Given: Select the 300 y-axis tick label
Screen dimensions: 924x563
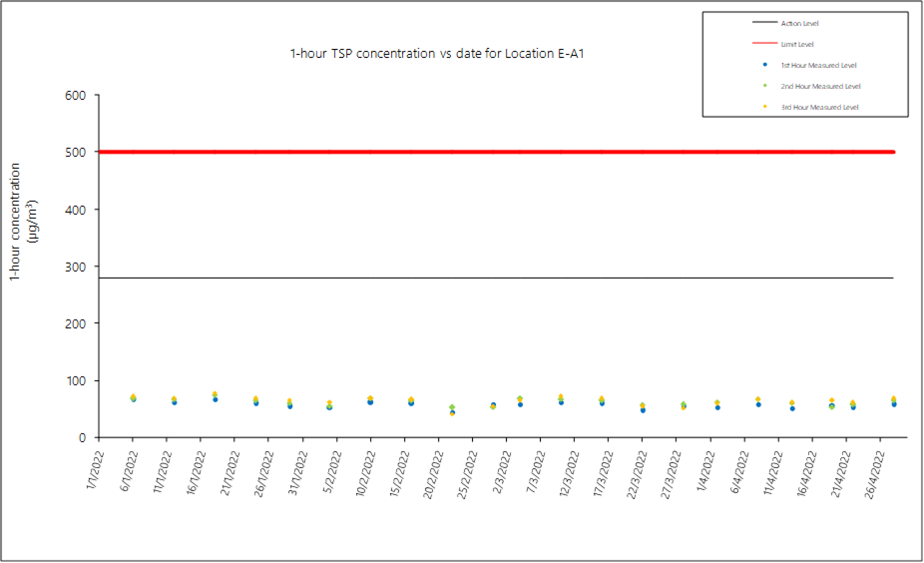Looking at the screenshot, I should [x=76, y=267].
